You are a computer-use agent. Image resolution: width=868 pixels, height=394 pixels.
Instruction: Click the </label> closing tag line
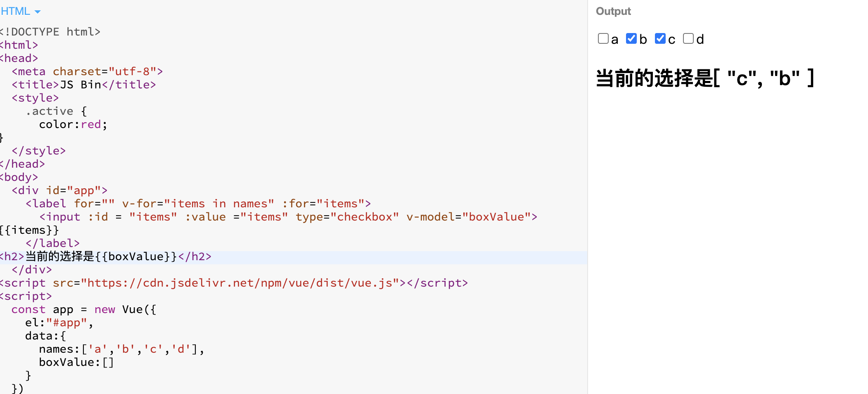tap(52, 243)
